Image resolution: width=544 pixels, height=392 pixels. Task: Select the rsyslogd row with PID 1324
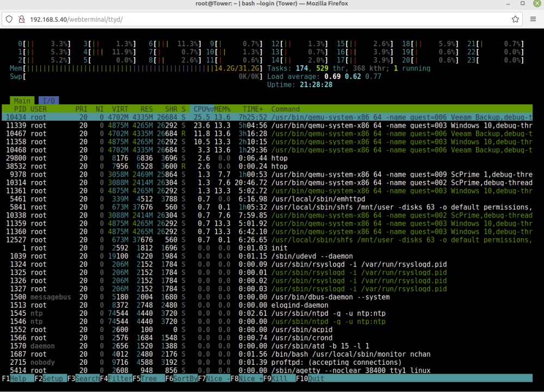click(x=267, y=264)
